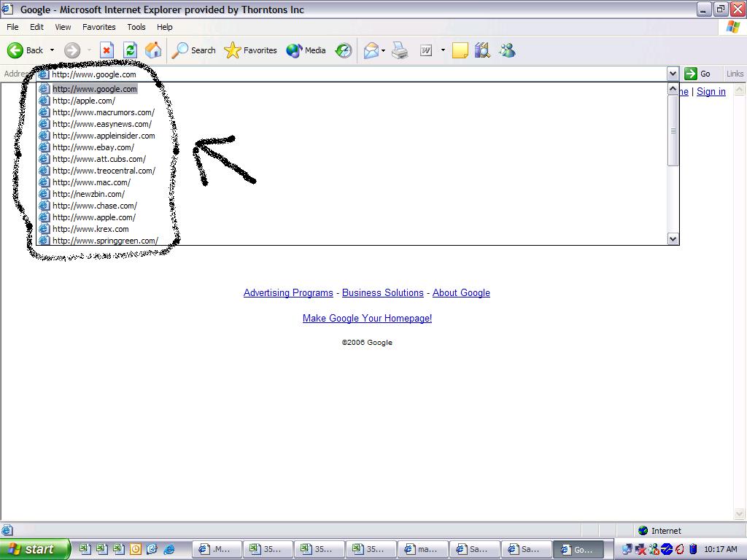Click the red swirl tray icon
Image resolution: width=747 pixels, height=560 pixels.
coord(681,549)
